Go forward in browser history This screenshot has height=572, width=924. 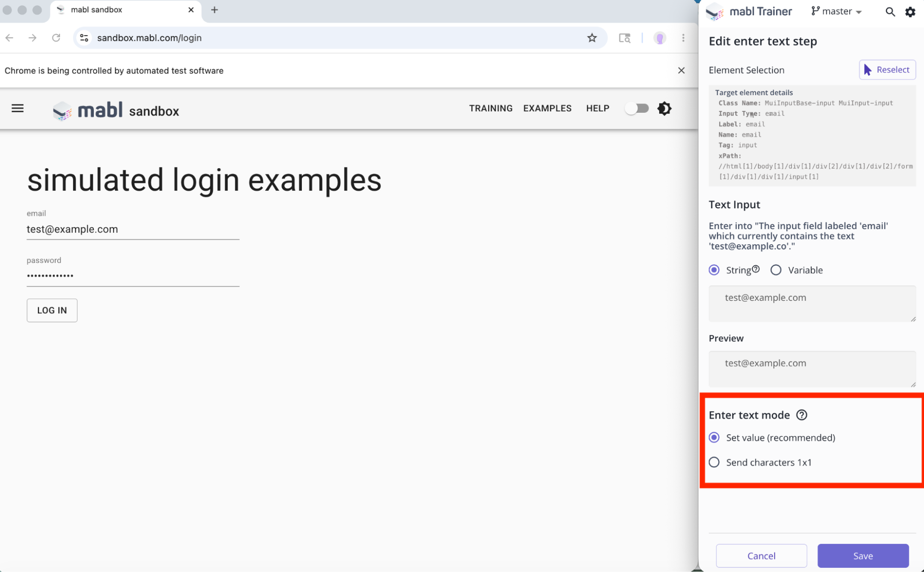(x=32, y=38)
